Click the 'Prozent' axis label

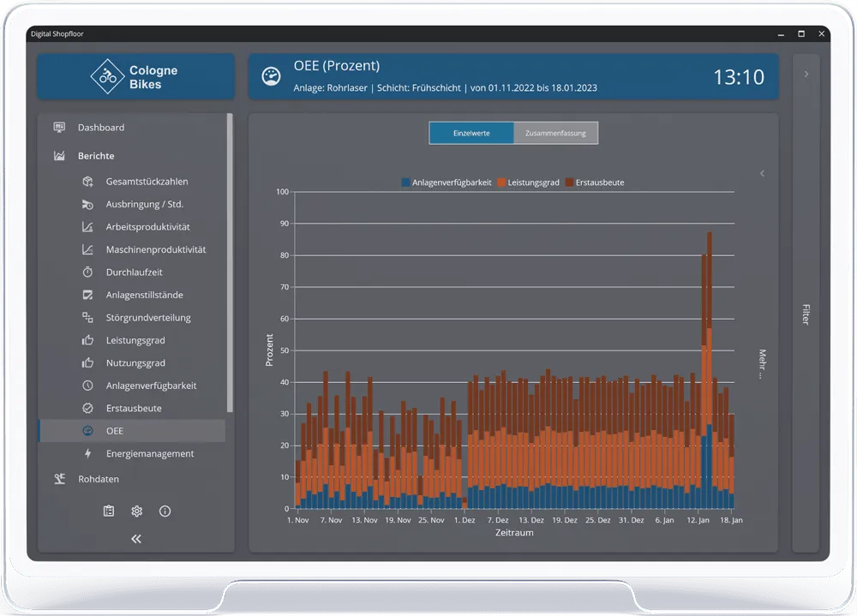coord(269,350)
